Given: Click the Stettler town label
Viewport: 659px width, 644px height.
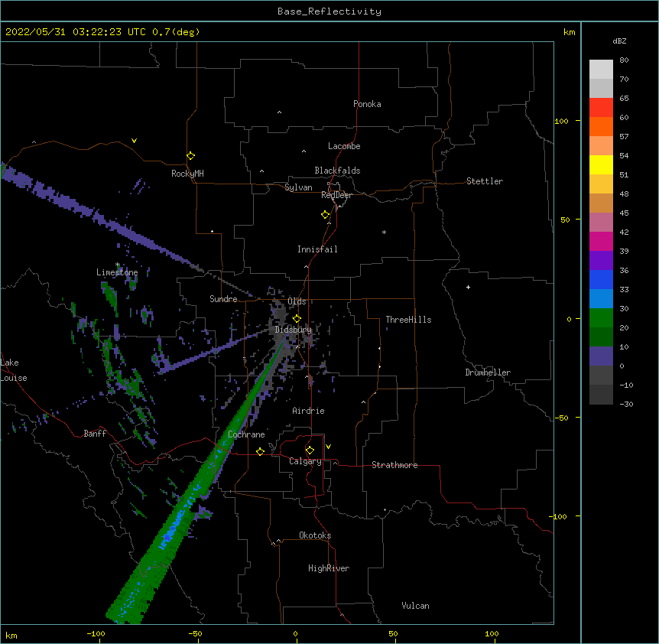Looking at the screenshot, I should click(x=485, y=181).
